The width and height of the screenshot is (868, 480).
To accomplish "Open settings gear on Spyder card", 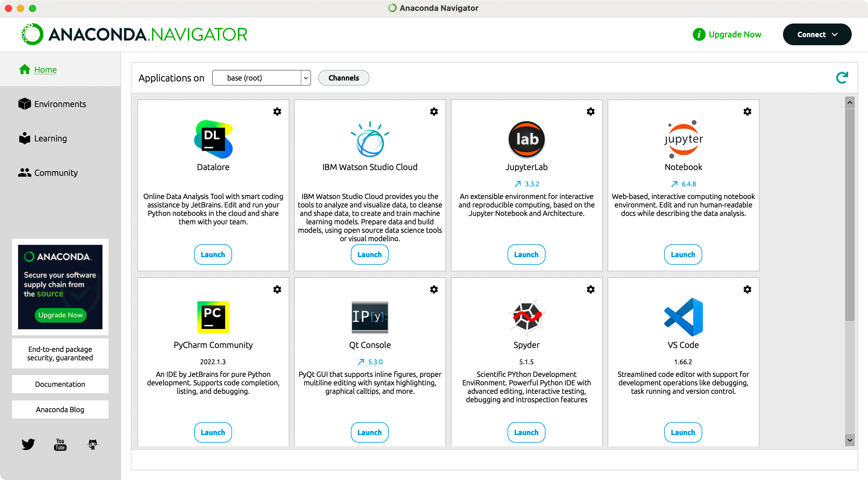I will coord(590,289).
